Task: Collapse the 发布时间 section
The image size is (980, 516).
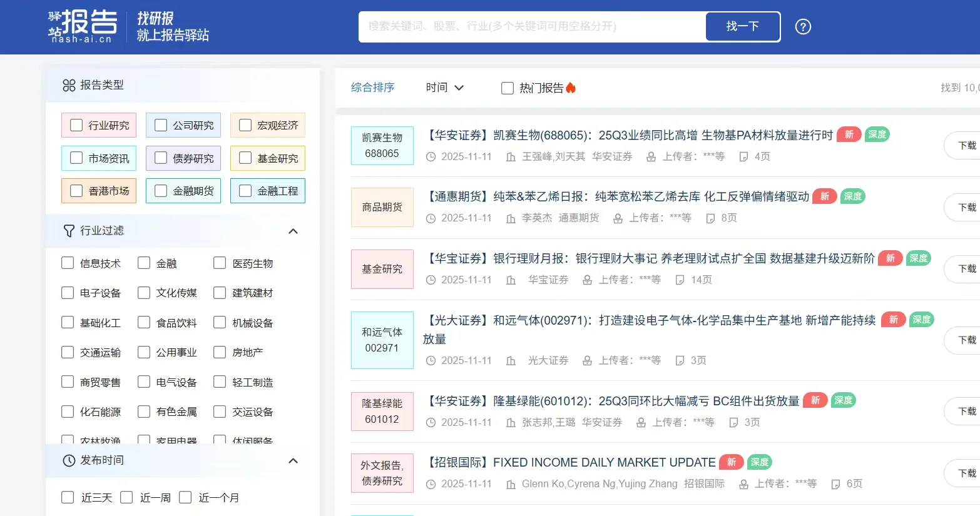Action: (293, 460)
